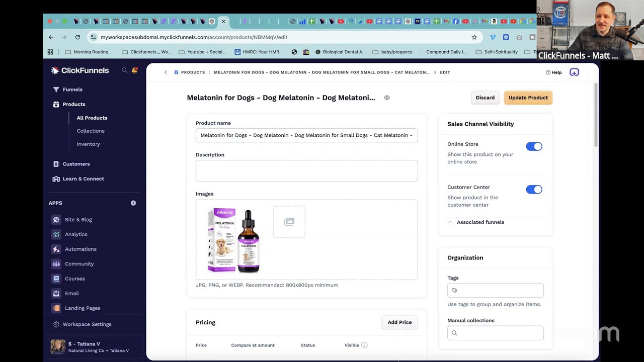Open the Tatiana V account switcher
The image size is (644, 362).
point(95,347)
